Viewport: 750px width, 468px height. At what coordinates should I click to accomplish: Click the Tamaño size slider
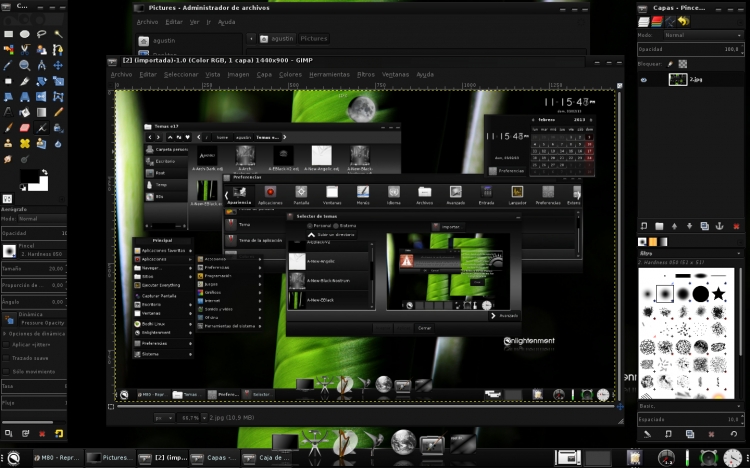click(33, 268)
